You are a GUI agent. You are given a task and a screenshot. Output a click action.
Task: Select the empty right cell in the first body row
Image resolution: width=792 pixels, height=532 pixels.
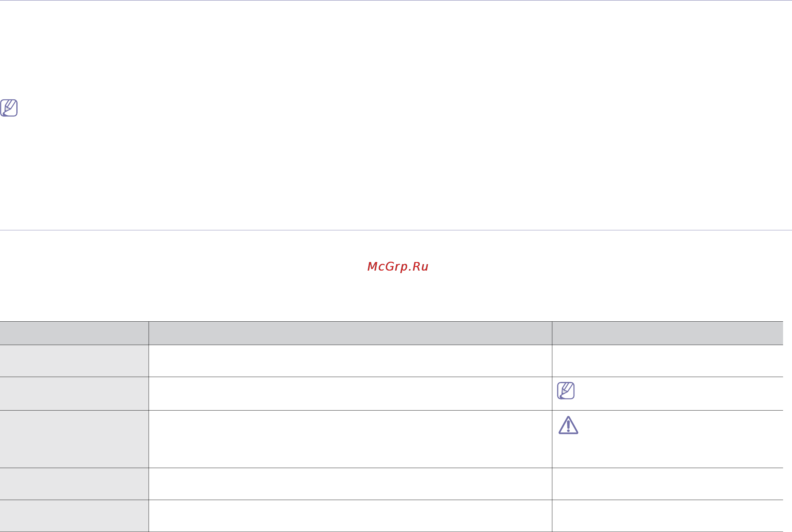(x=667, y=361)
